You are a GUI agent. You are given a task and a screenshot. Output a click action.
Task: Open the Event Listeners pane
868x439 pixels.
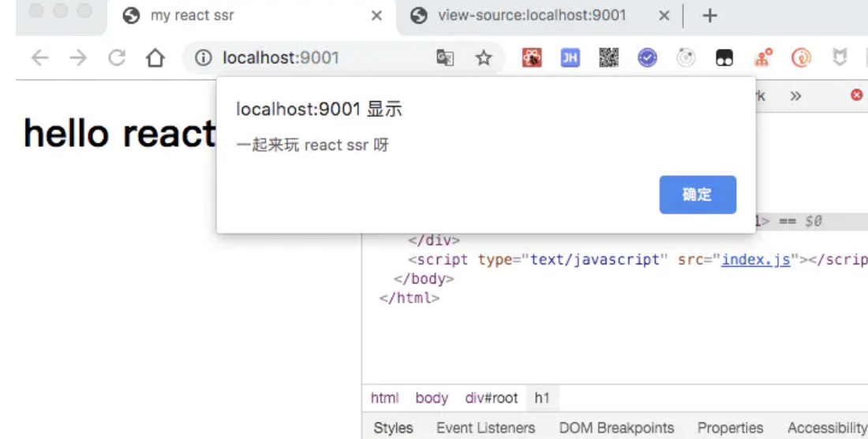tap(485, 428)
